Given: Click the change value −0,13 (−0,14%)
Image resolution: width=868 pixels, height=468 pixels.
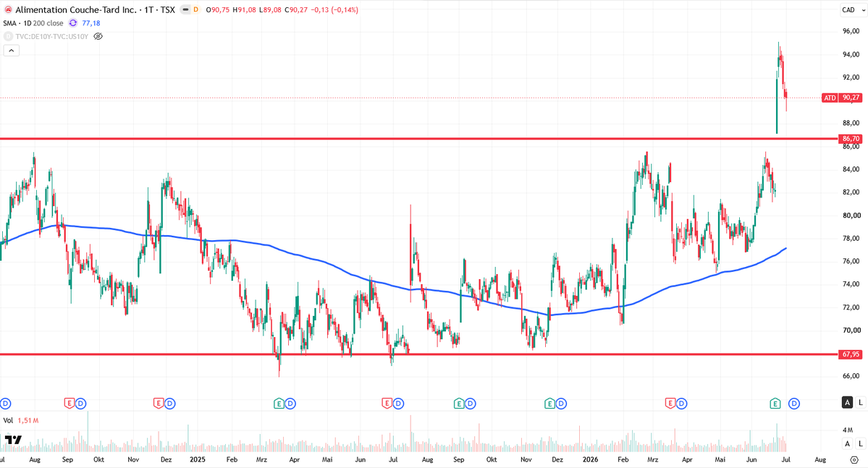Looking at the screenshot, I should coord(334,10).
